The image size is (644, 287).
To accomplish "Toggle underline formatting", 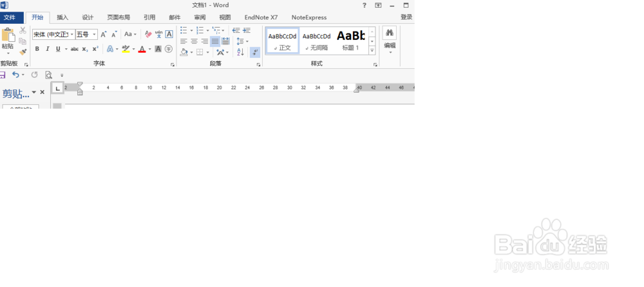I will pos(58,49).
